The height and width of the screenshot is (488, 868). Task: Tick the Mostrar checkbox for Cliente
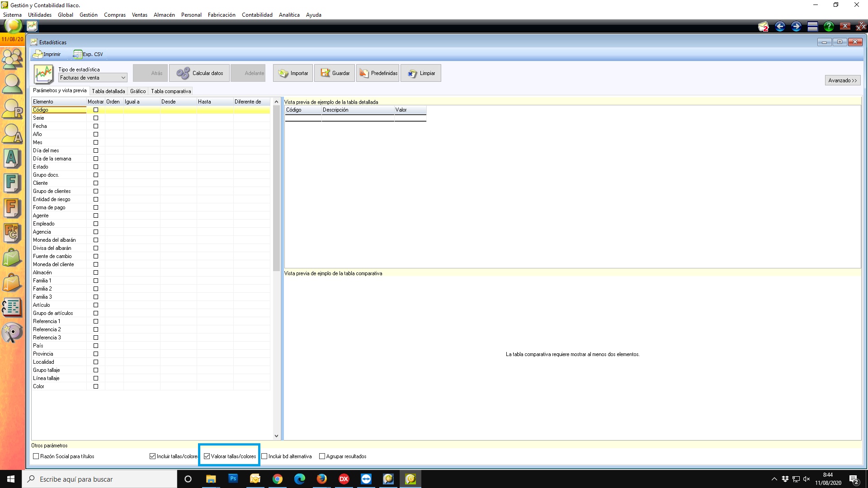(96, 183)
